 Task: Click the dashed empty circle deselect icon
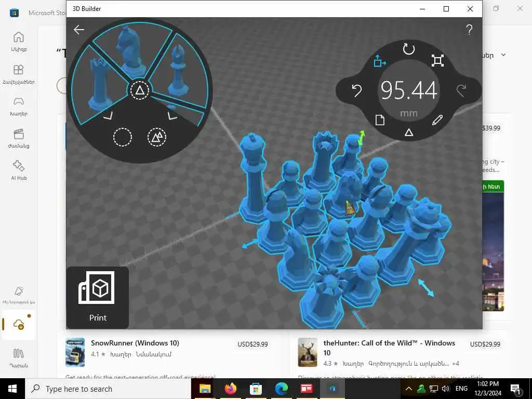coord(122,137)
